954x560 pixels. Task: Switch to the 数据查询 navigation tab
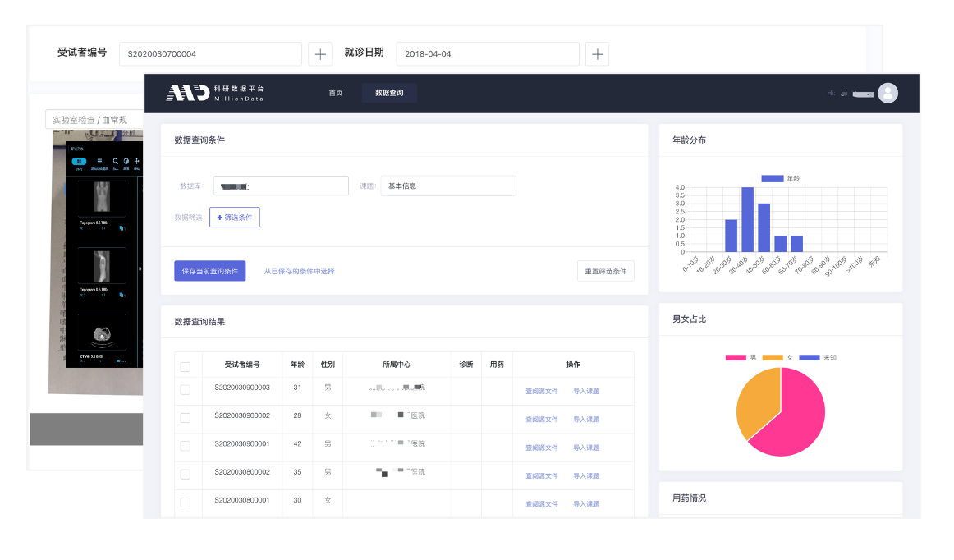[x=389, y=93]
